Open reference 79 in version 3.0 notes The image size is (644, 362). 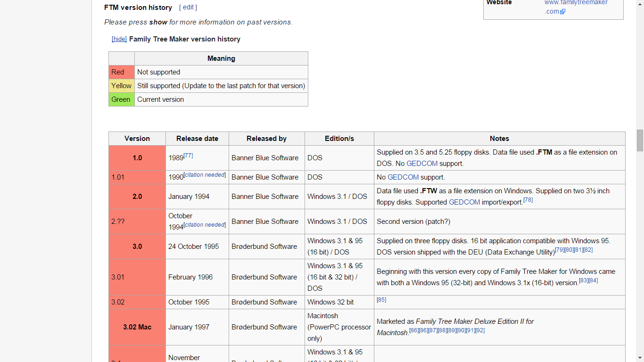[x=560, y=250]
